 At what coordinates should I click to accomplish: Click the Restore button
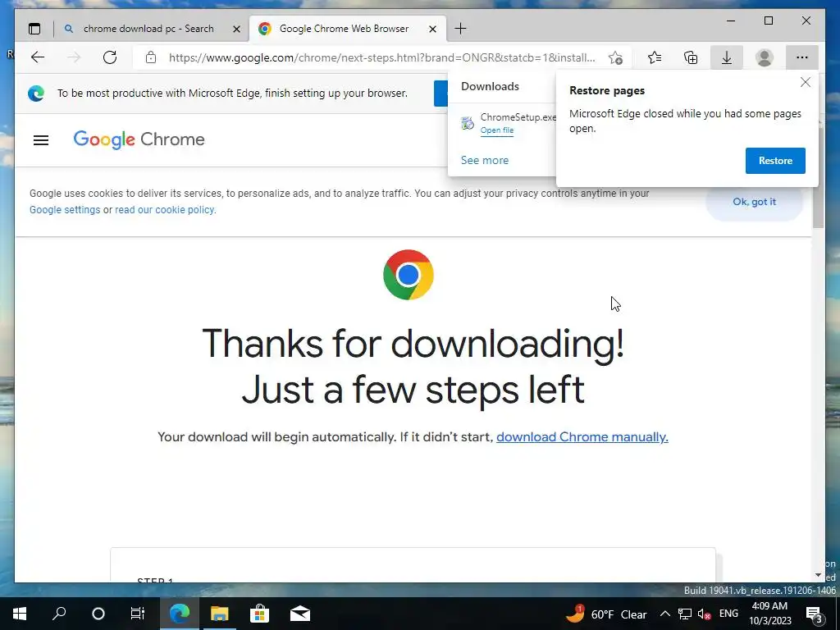click(775, 161)
